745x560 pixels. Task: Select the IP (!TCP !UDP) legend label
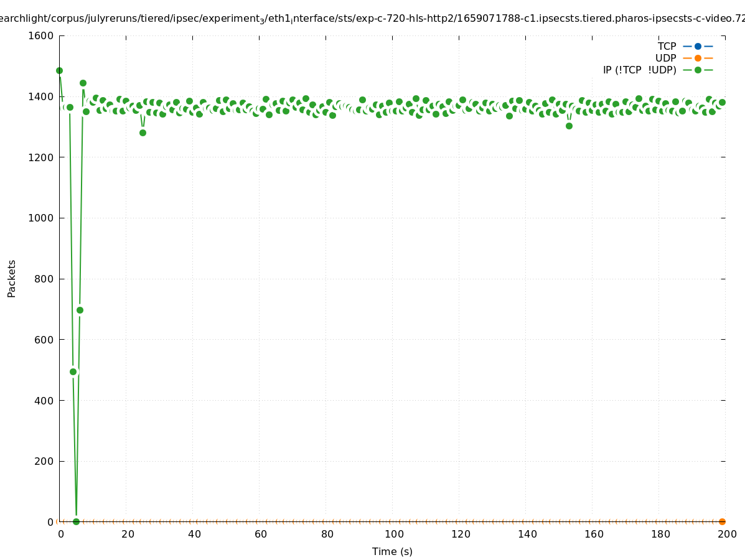click(x=639, y=70)
